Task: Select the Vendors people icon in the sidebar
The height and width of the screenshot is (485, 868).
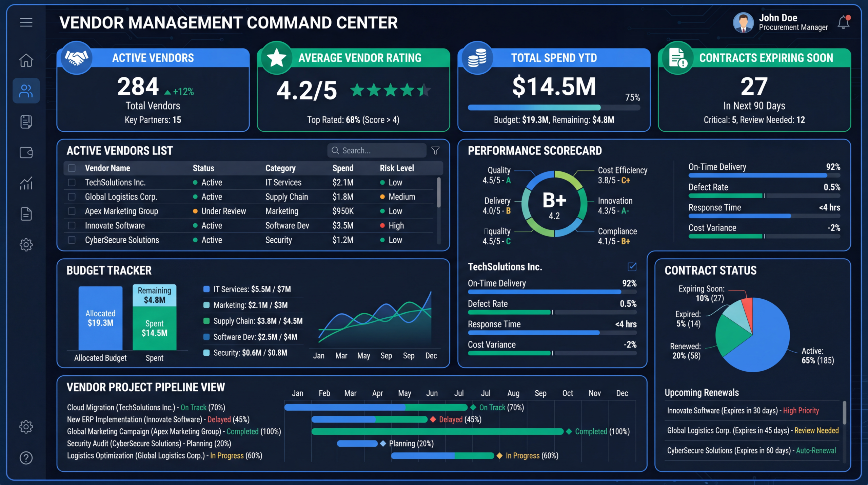Action: click(26, 91)
